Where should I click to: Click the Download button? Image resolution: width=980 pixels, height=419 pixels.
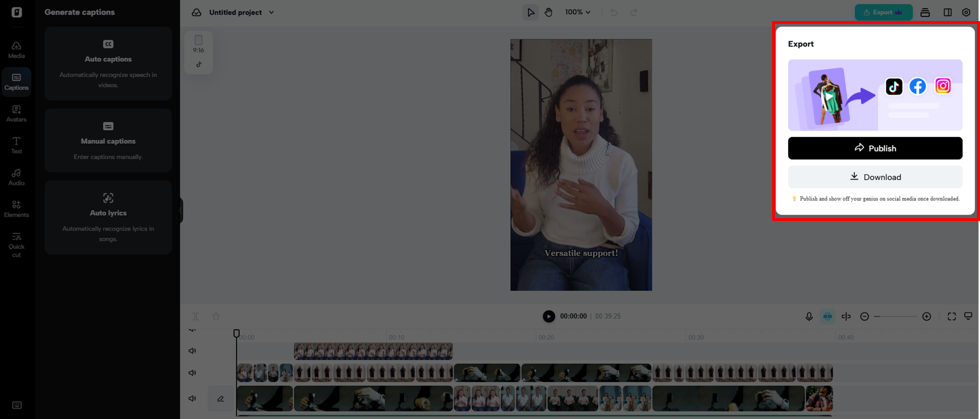875,177
